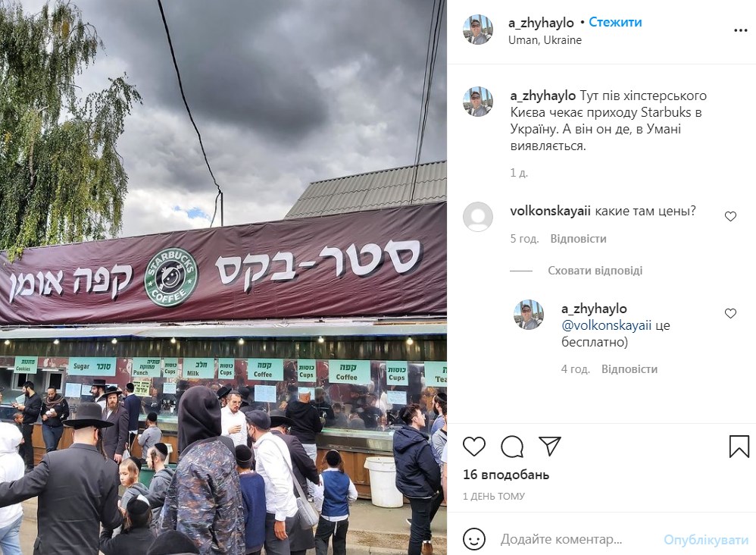Open a_zhyhaylo header profile avatar
756x555 pixels.
tap(478, 30)
